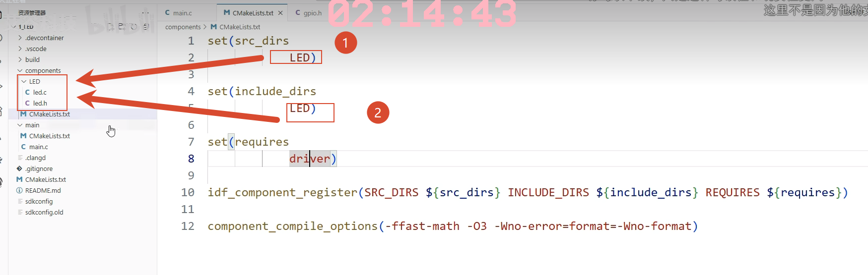868x275 pixels.
Task: Click line number 12 in the gutter
Action: 188,226
